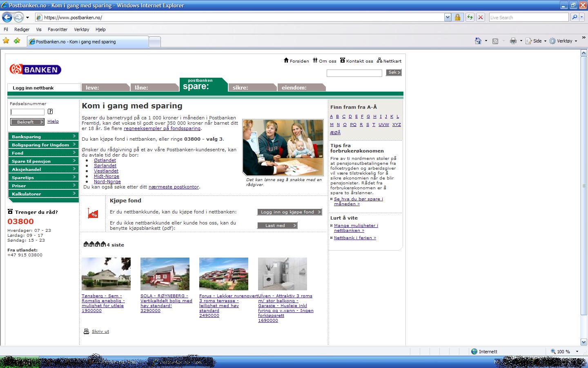Open the address bar history dropdown
The height and width of the screenshot is (368, 588).
click(448, 18)
